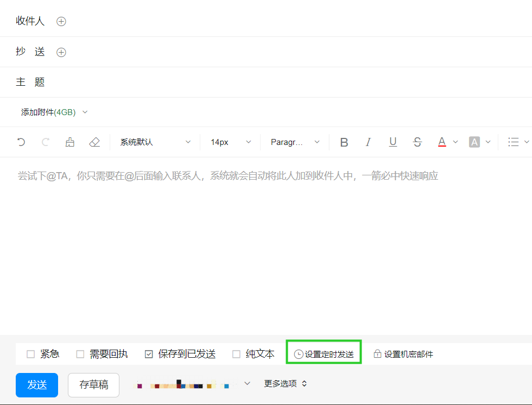The image size is (532, 405).
Task: Add CC contact with plus icon beside 抄送
Action: [x=61, y=52]
